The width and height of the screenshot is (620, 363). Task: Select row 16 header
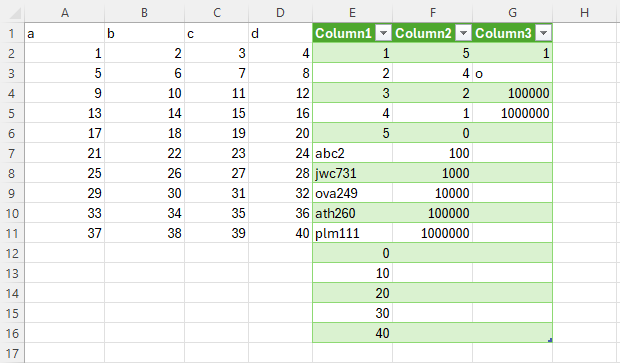coord(12,333)
